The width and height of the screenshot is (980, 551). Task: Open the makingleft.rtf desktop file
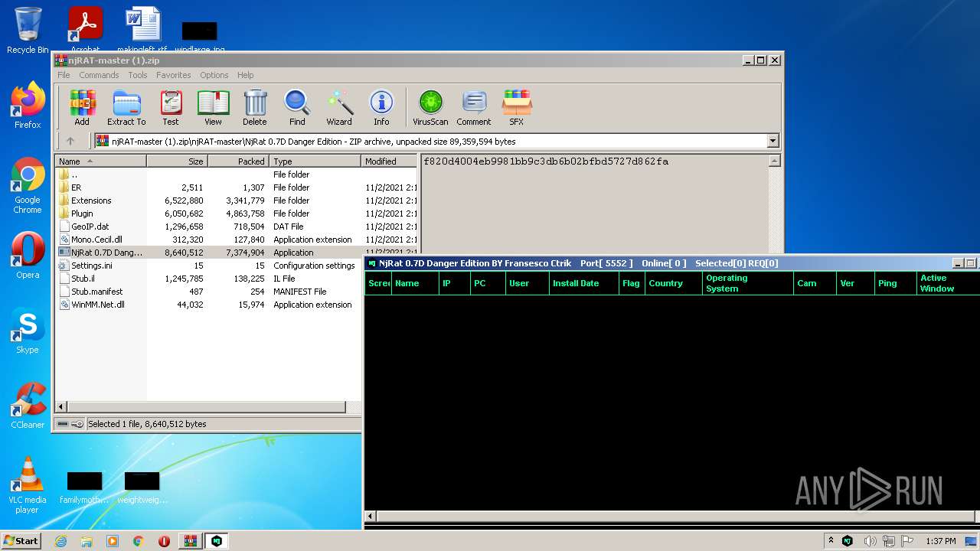pyautogui.click(x=143, y=29)
